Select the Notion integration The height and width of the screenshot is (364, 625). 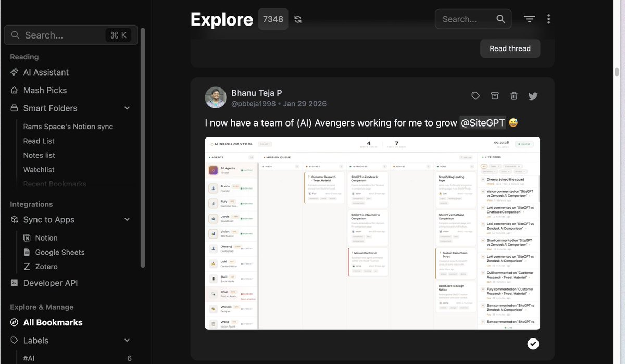click(46, 238)
